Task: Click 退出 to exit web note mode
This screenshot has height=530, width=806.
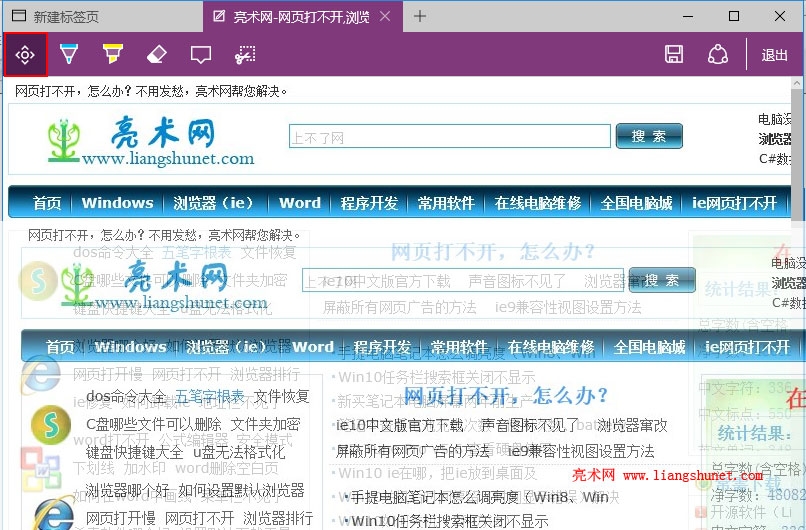Action: click(774, 55)
